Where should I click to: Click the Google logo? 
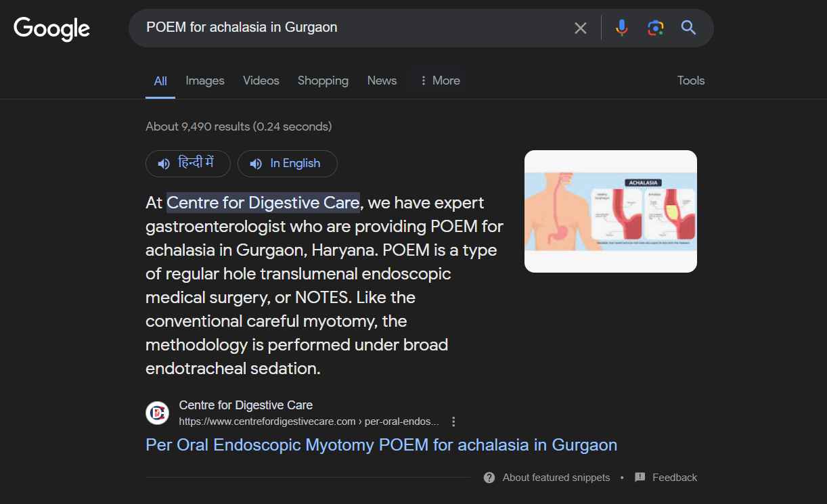[x=51, y=28]
